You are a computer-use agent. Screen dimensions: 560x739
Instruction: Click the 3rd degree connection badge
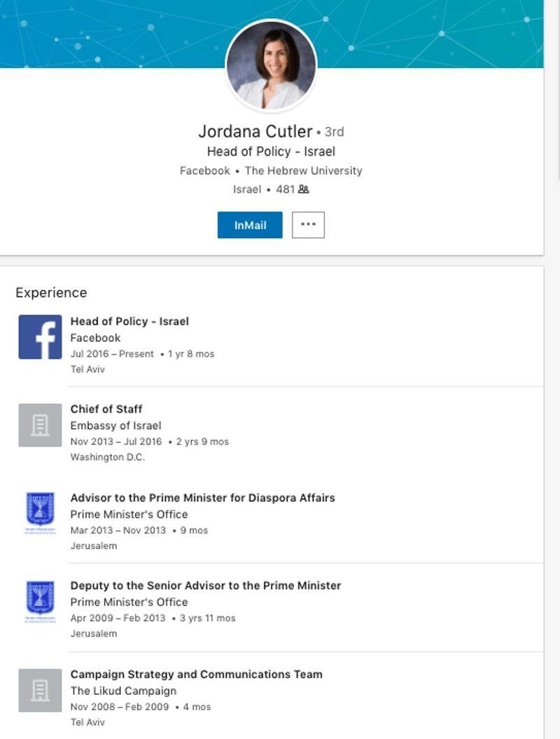coord(334,132)
